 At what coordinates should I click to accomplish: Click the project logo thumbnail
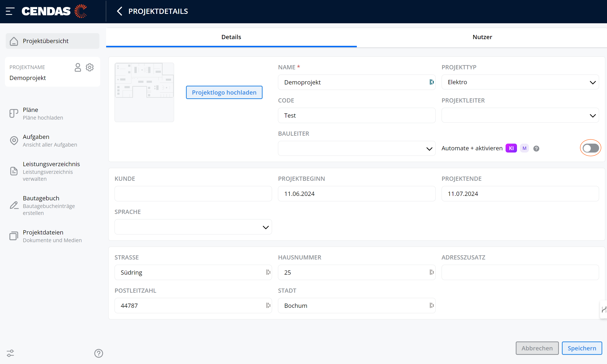coord(144,92)
